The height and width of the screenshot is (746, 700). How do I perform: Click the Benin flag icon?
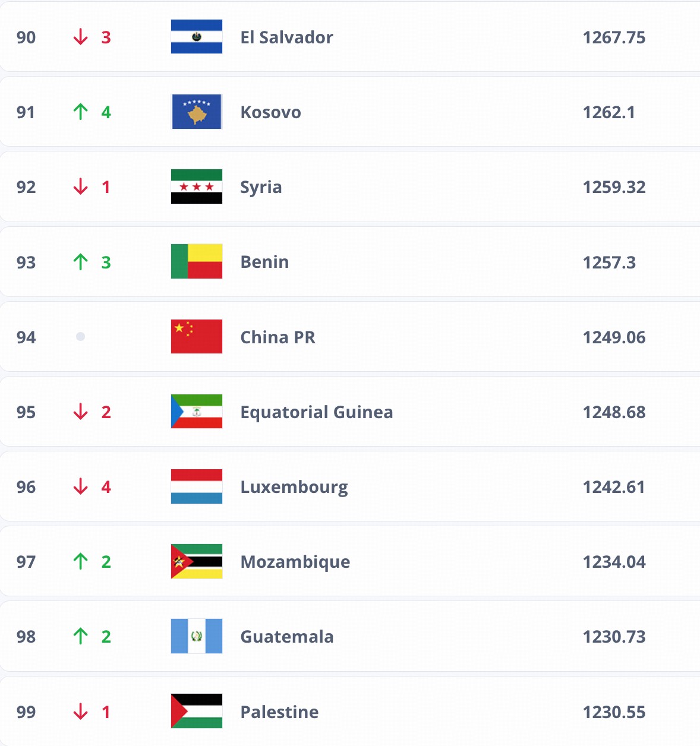click(x=197, y=261)
